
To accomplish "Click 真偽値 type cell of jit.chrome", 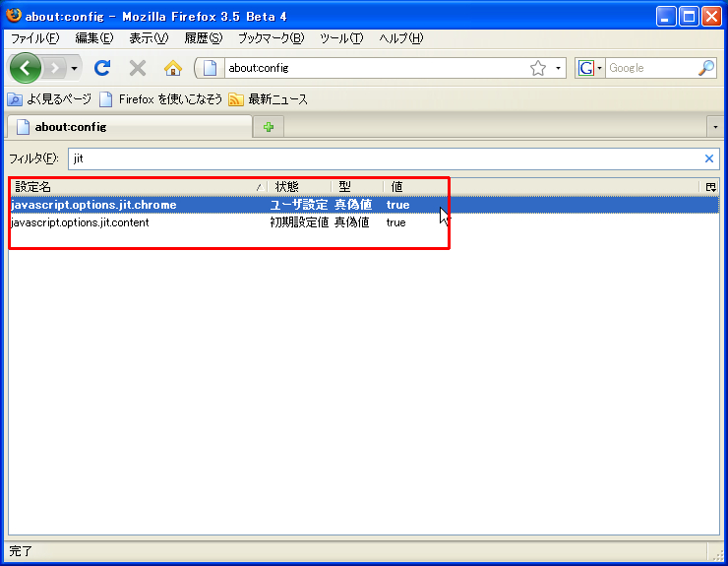I will [x=353, y=205].
